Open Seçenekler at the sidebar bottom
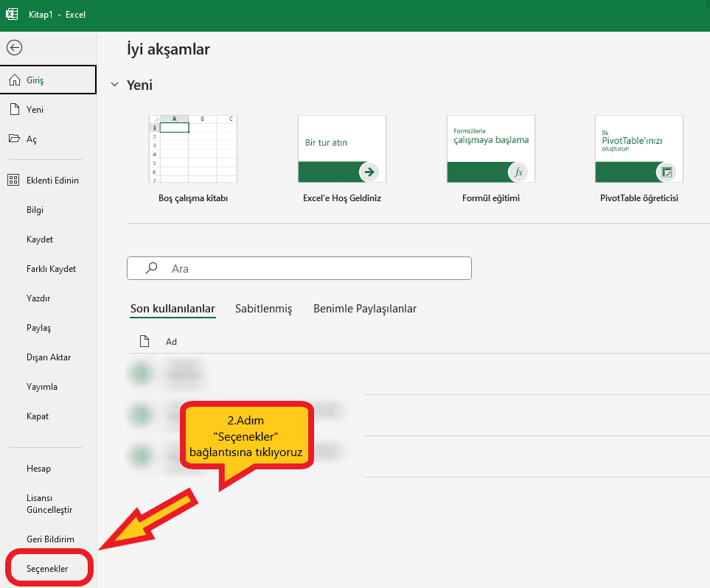The height and width of the screenshot is (588, 710). [47, 569]
